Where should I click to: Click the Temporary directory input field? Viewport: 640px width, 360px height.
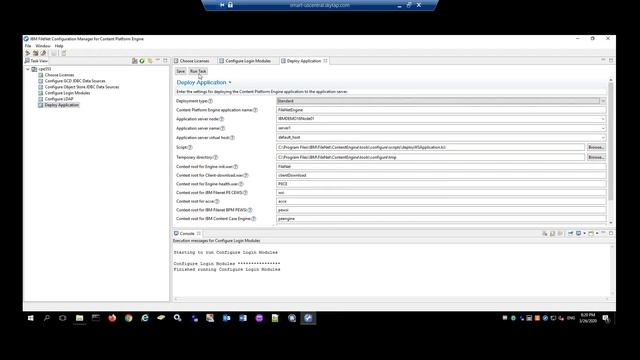(430, 157)
